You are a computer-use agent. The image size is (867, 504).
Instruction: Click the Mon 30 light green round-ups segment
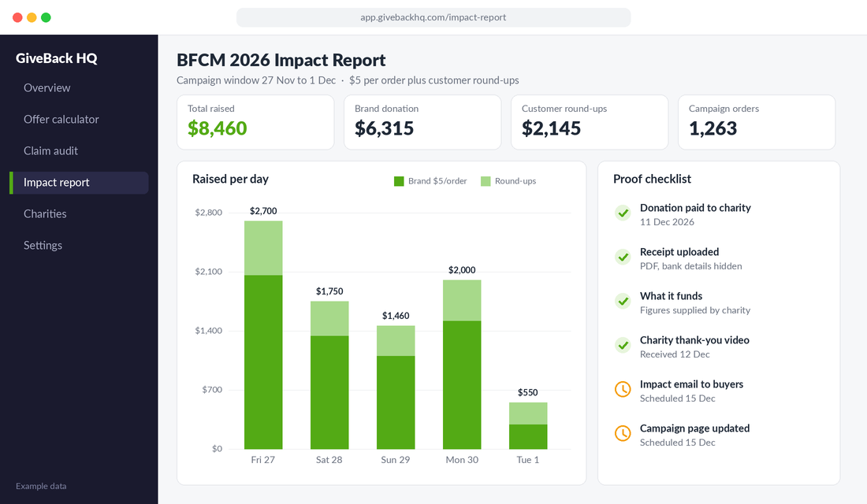tap(462, 301)
